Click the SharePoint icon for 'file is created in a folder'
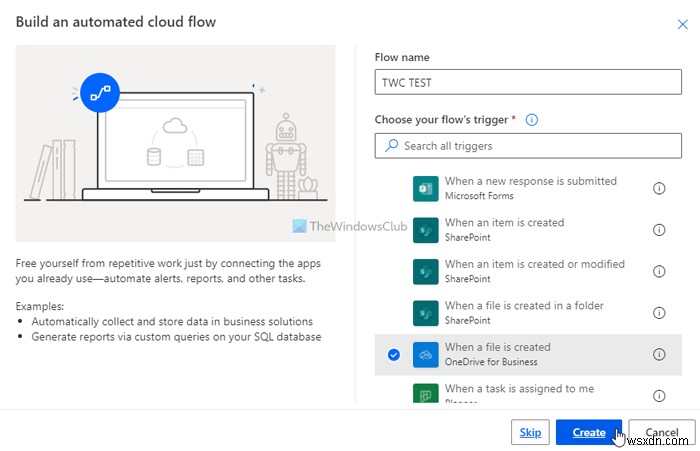The width and height of the screenshot is (700, 451). [x=425, y=313]
